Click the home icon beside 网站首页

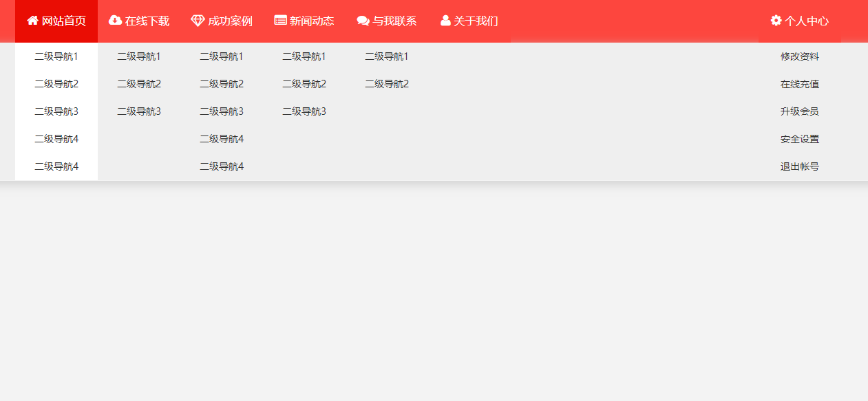(32, 21)
